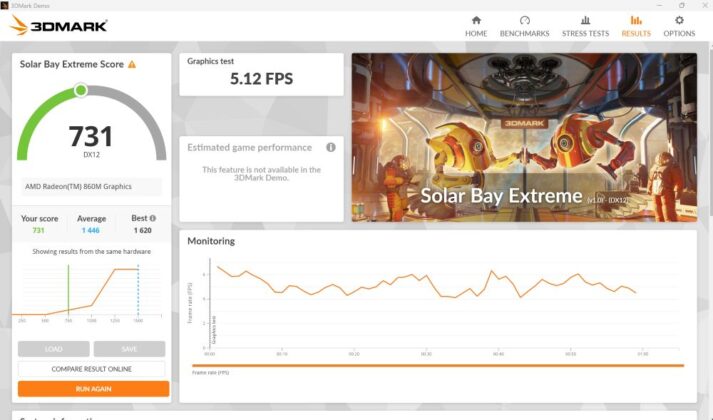Screen dimensions: 713x420
Task: Click the Average score 1 446 value
Action: pyautogui.click(x=91, y=230)
